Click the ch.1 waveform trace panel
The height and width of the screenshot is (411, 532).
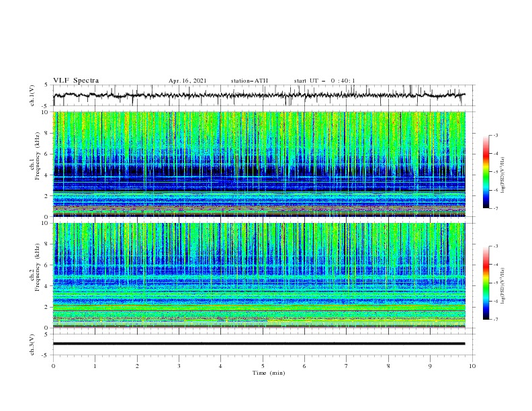point(263,95)
